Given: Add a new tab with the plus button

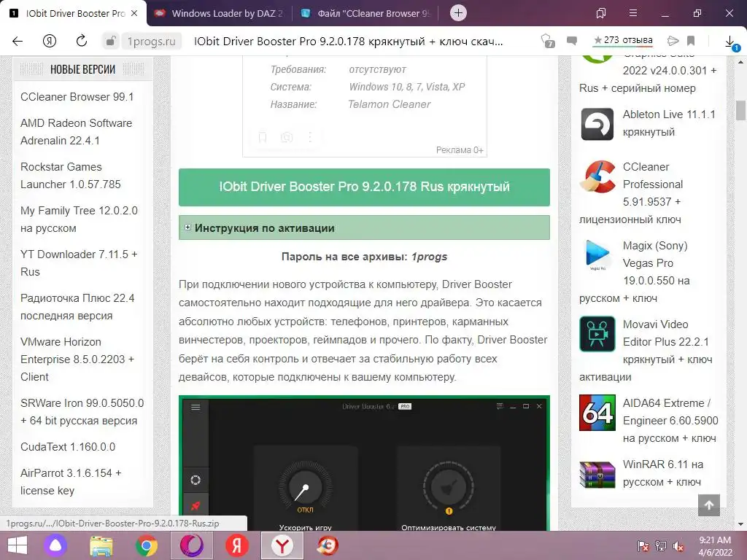Looking at the screenshot, I should [458, 13].
